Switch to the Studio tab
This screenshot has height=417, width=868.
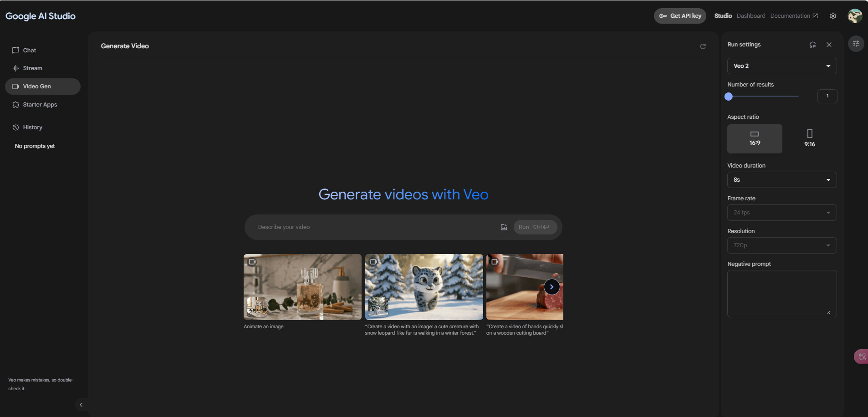[723, 16]
